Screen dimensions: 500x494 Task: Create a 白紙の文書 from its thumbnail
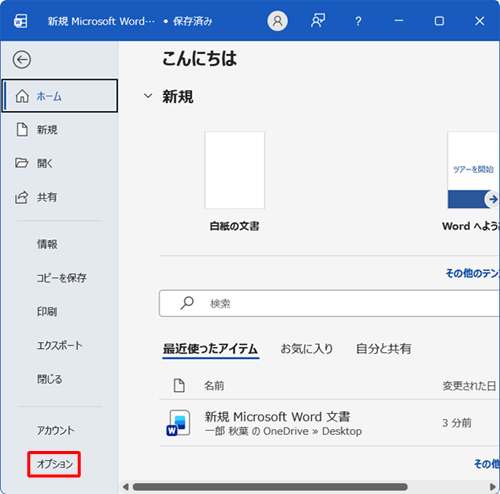click(235, 170)
